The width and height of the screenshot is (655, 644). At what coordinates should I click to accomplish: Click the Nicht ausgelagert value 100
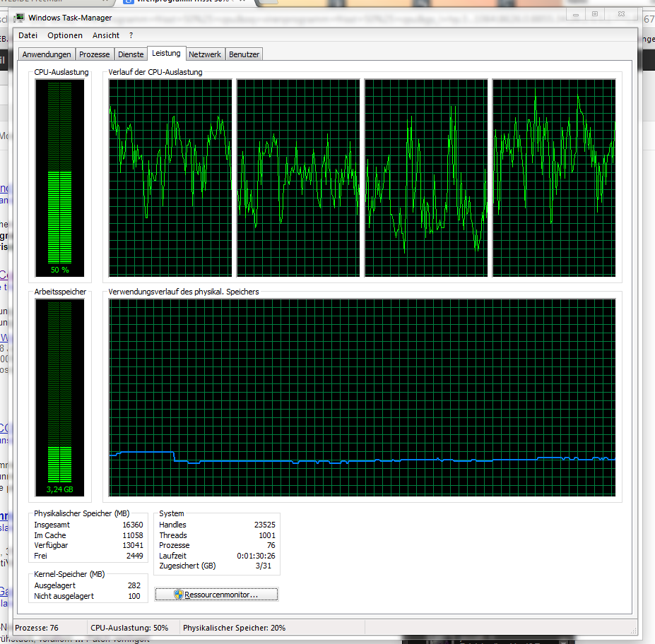134,596
